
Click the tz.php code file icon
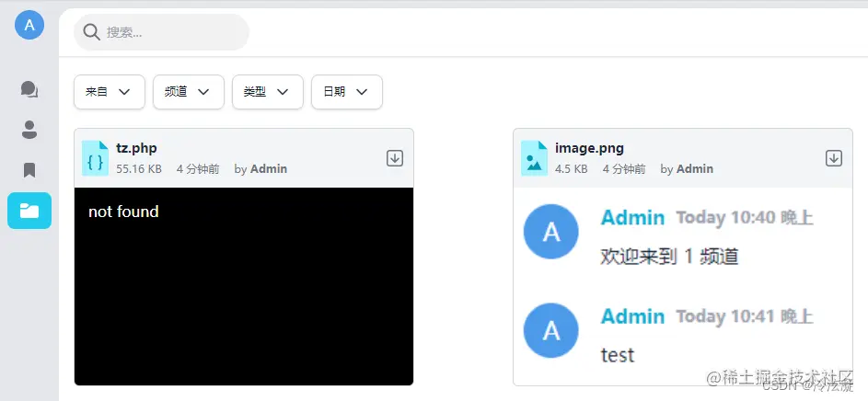[x=95, y=158]
